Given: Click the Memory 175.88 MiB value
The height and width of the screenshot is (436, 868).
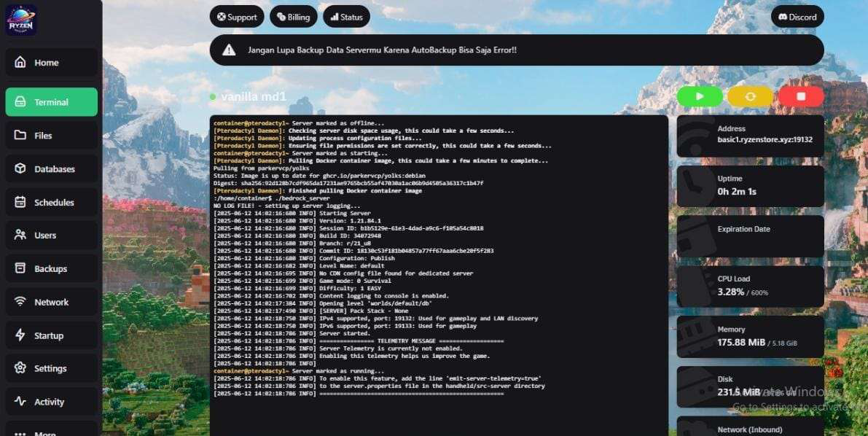Looking at the screenshot, I should (741, 343).
